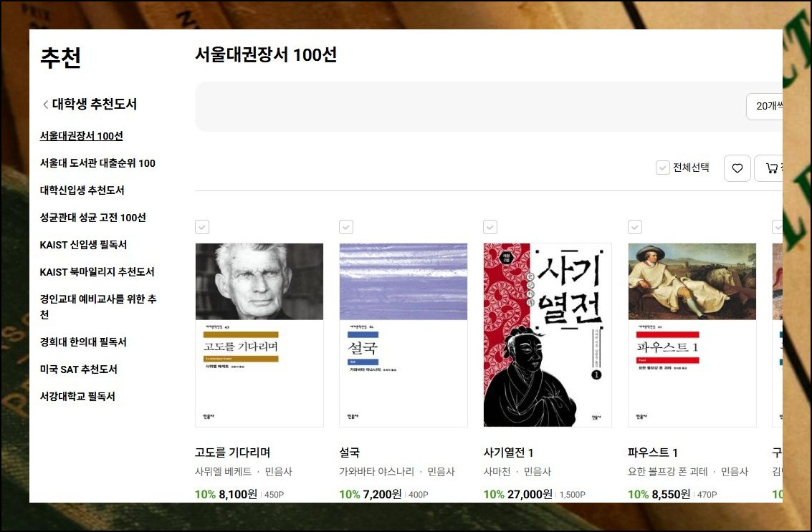Select 서울대권장서 100선 in sidebar
Image resolution: width=812 pixels, height=532 pixels.
coord(81,136)
